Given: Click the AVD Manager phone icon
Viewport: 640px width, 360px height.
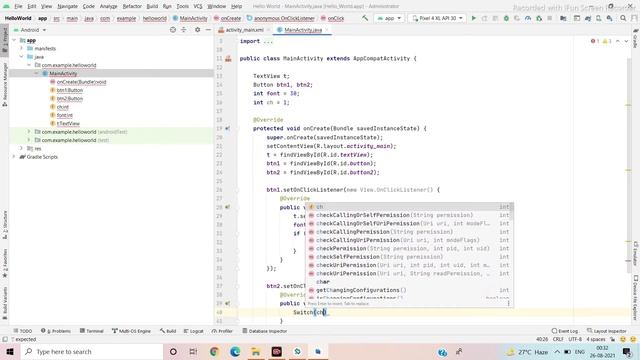Looking at the screenshot, I should click(x=598, y=18).
